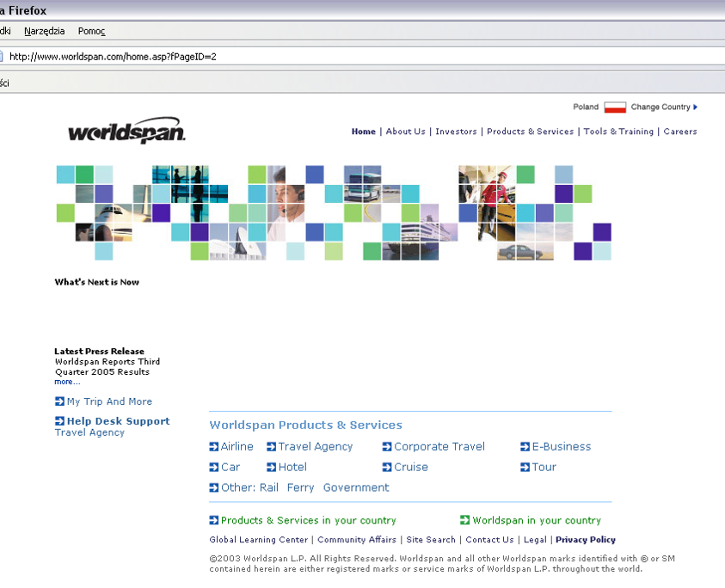The height and width of the screenshot is (588, 725).
Task: Click 'Worldspan Reports Third Quarter 2005 Results' text
Action: coord(108,366)
